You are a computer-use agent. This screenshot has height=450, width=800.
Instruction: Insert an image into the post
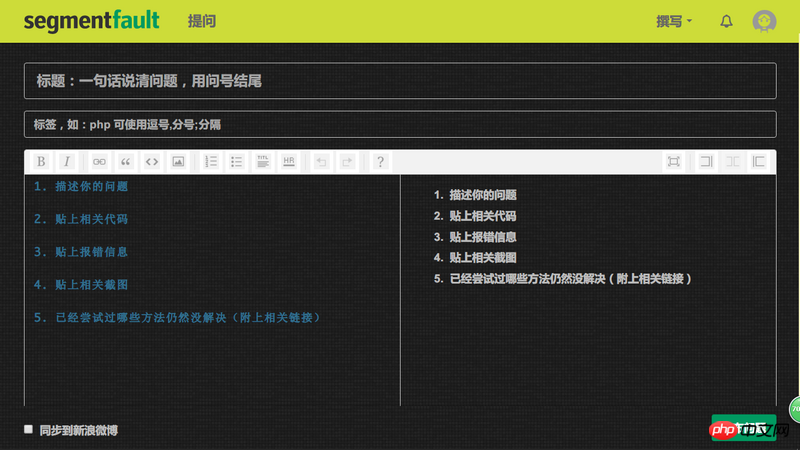pyautogui.click(x=178, y=162)
